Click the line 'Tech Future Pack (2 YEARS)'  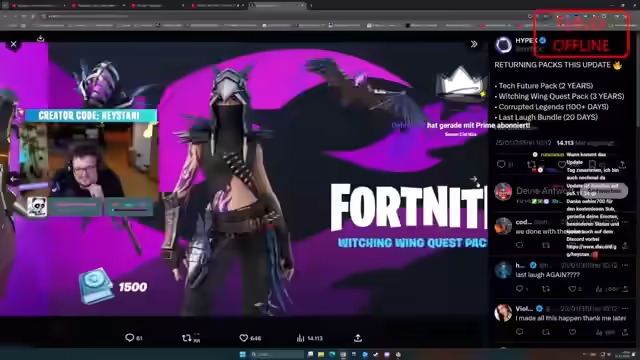click(x=544, y=86)
